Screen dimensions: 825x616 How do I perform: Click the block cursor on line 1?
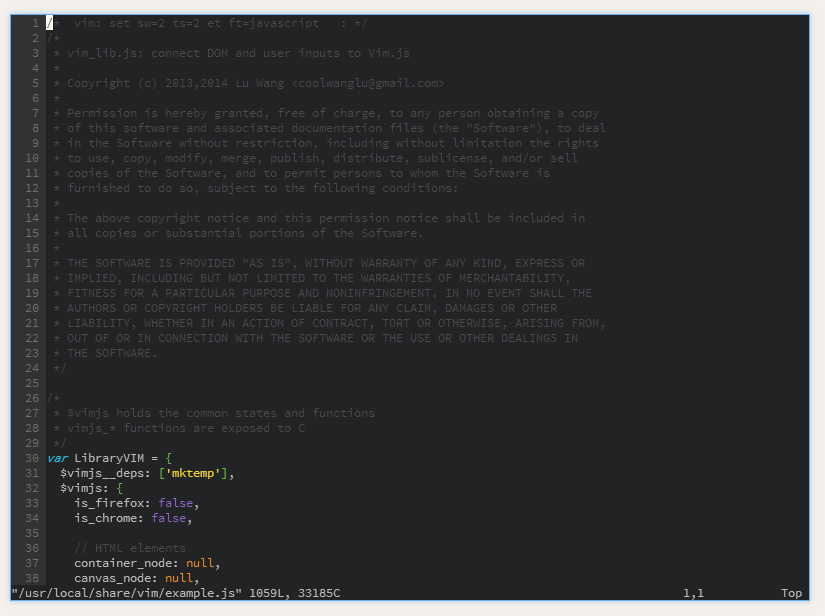tap(49, 23)
